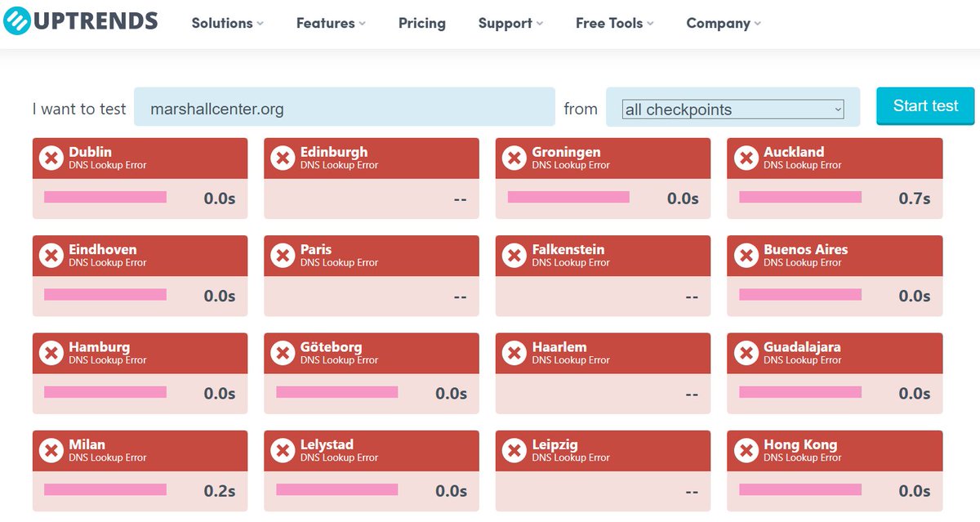Screen dimensions: 980x522
Task: Click the Dublin checkpoint name
Action: click(x=90, y=152)
